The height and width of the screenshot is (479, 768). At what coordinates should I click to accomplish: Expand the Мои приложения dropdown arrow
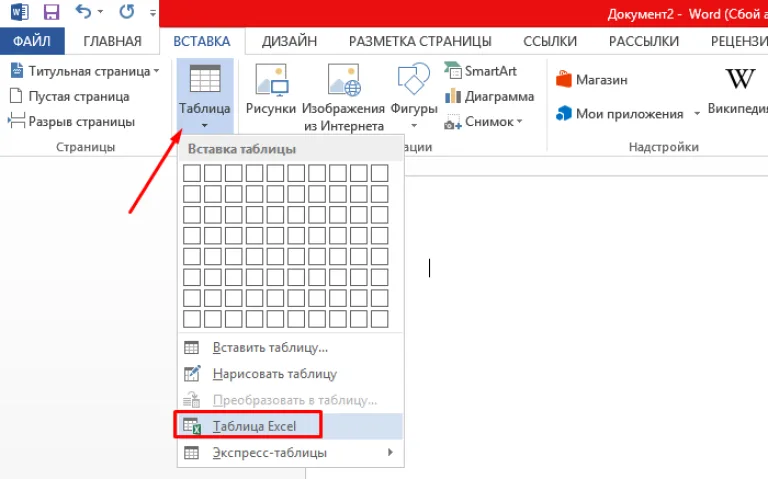696,114
